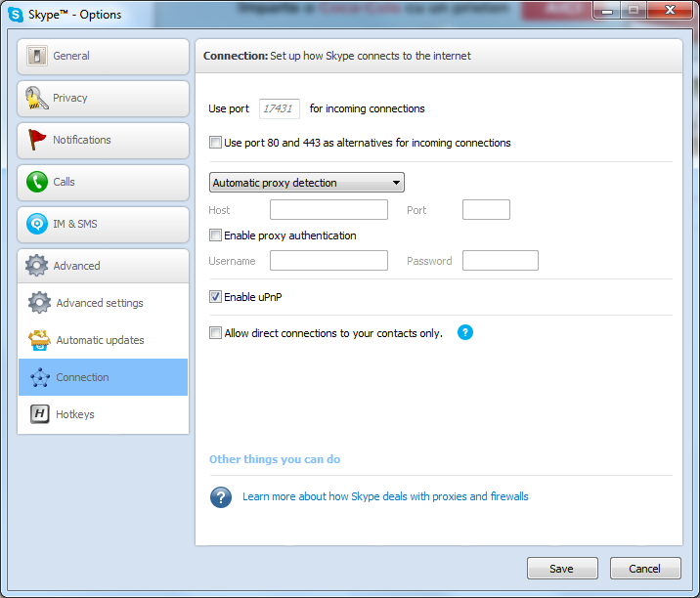700x598 pixels.
Task: Click the 'Connection:' heading text
Action: 236,56
